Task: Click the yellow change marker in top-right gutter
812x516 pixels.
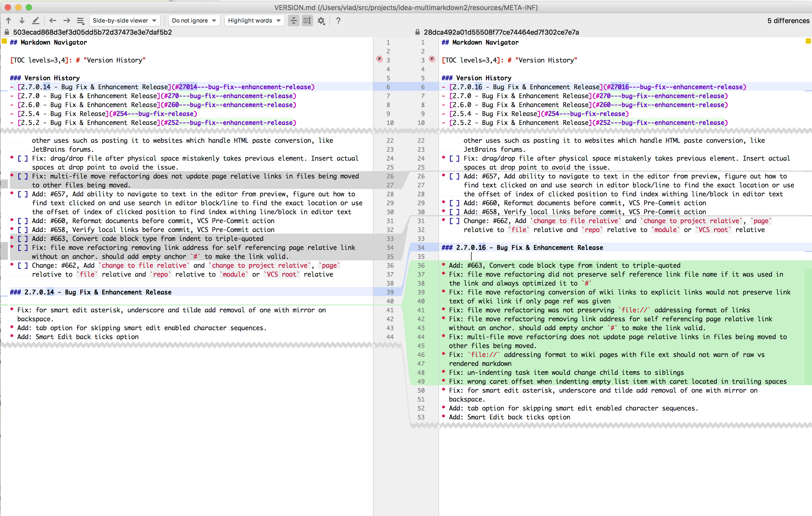Action: point(808,41)
